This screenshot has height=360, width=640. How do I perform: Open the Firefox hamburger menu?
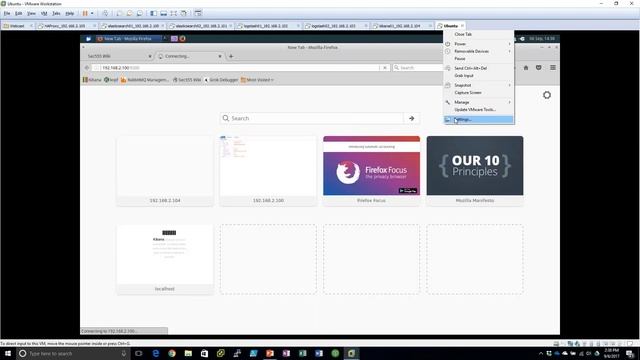click(553, 68)
